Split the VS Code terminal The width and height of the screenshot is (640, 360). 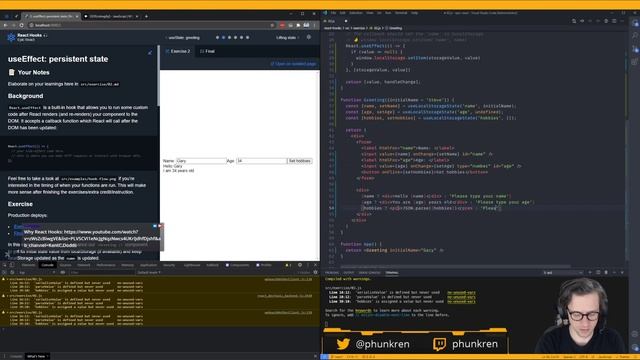[x=598, y=272]
